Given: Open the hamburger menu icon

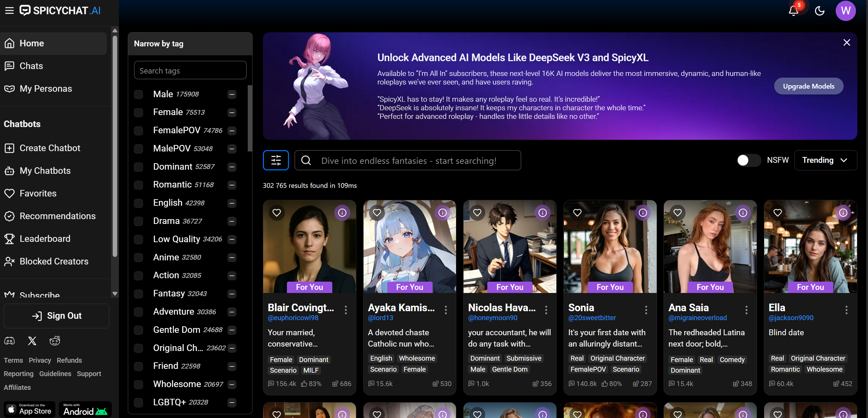Looking at the screenshot, I should click(9, 11).
